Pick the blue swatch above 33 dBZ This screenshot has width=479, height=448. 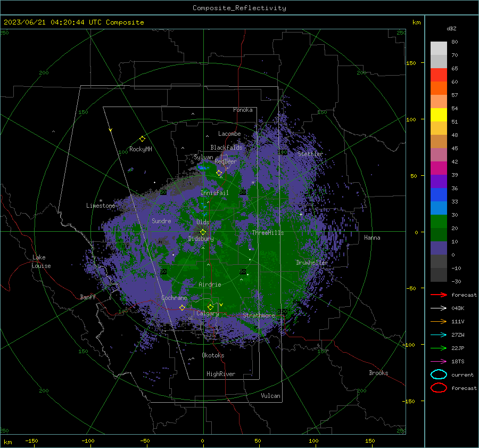439,194
